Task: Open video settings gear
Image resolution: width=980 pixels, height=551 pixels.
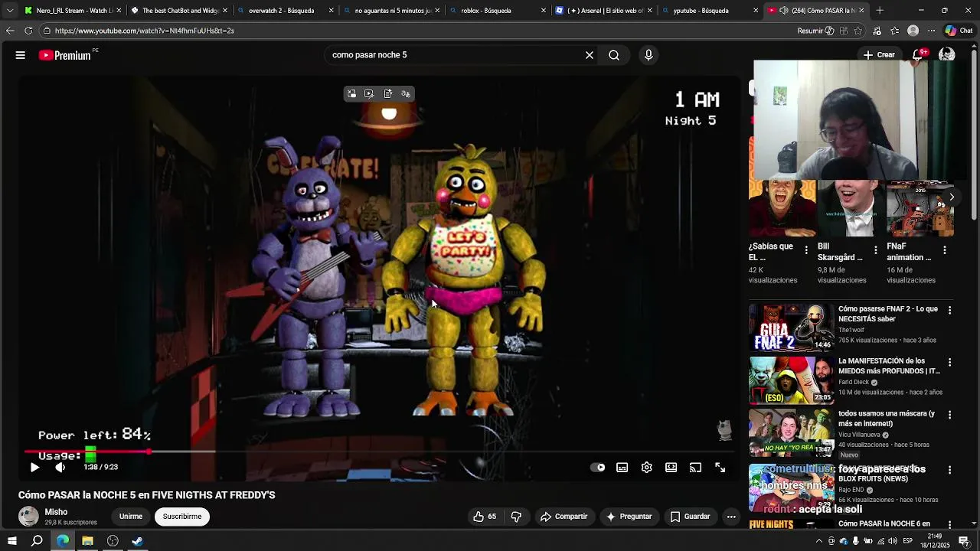Action: click(647, 468)
